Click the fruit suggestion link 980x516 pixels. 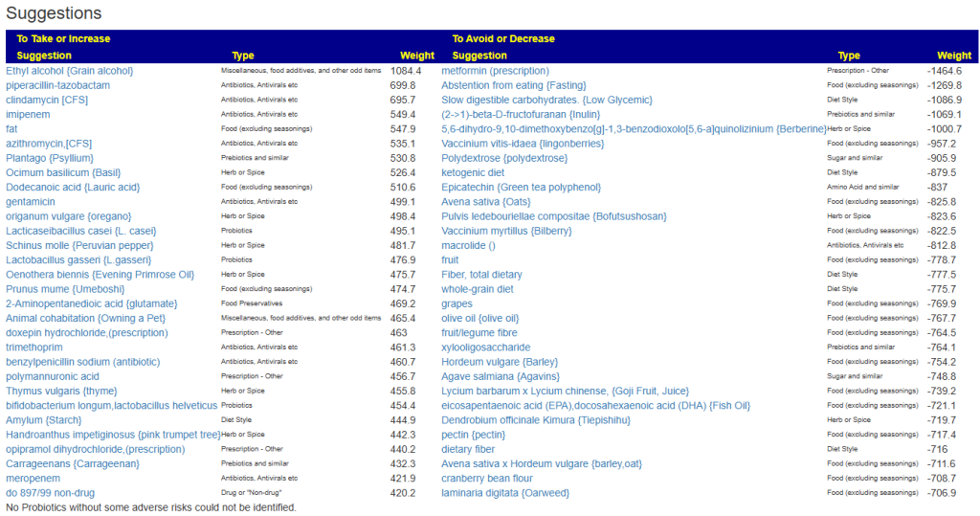[450, 259]
